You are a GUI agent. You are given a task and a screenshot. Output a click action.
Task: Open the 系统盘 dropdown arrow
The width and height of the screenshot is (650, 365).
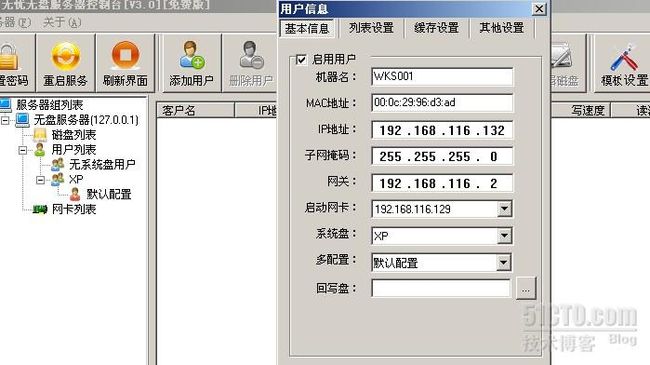(504, 236)
